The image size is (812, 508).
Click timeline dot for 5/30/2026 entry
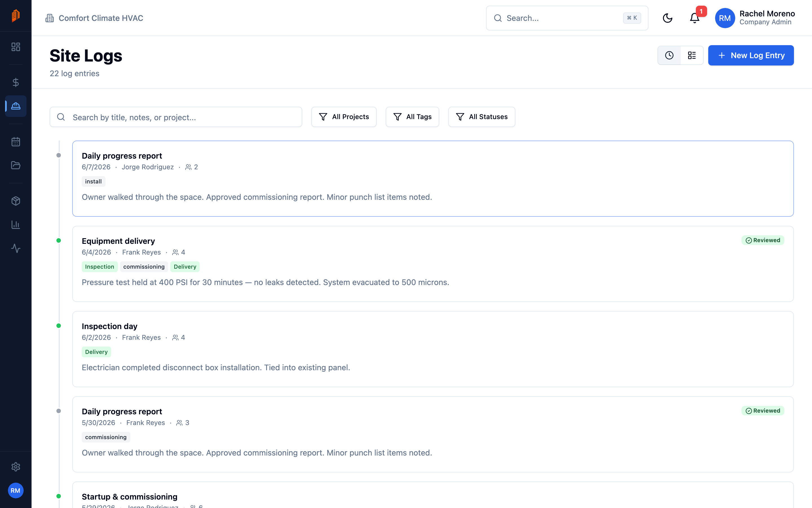point(59,411)
